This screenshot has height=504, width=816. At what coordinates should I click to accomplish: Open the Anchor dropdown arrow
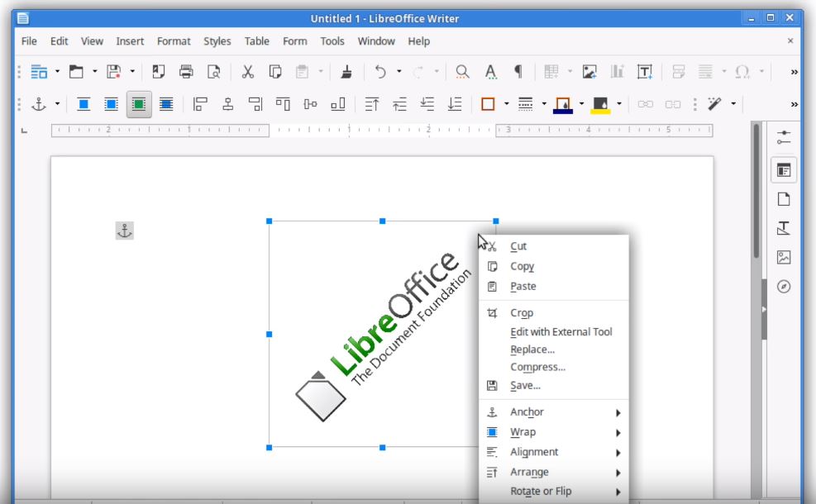[57, 104]
